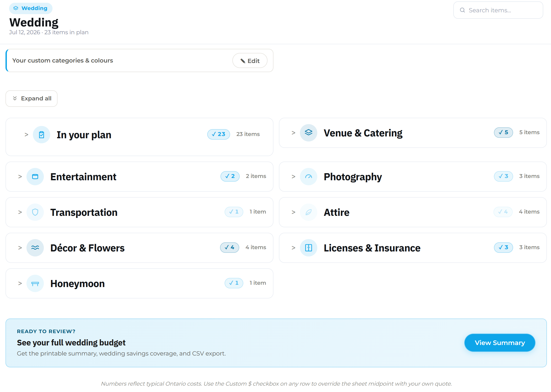The image size is (551, 392).
Task: Toggle the checked 2 badge for Entertainment
Action: tap(230, 176)
